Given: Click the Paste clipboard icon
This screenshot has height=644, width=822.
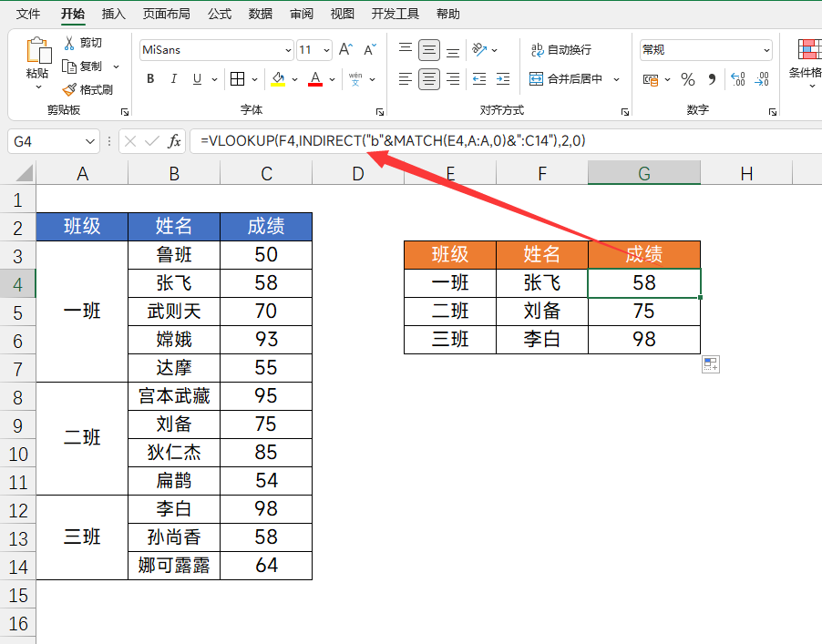Looking at the screenshot, I should pos(38,50).
